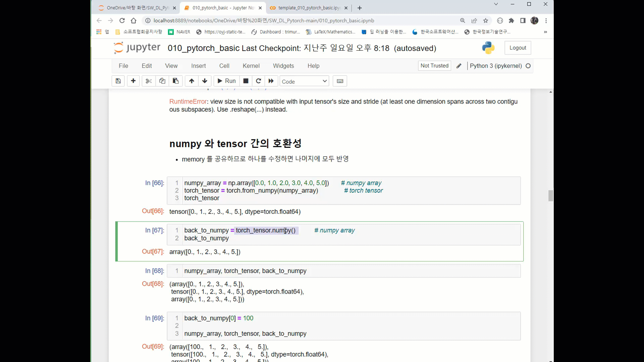644x362 pixels.
Task: Move the selected cell down
Action: (x=205, y=81)
